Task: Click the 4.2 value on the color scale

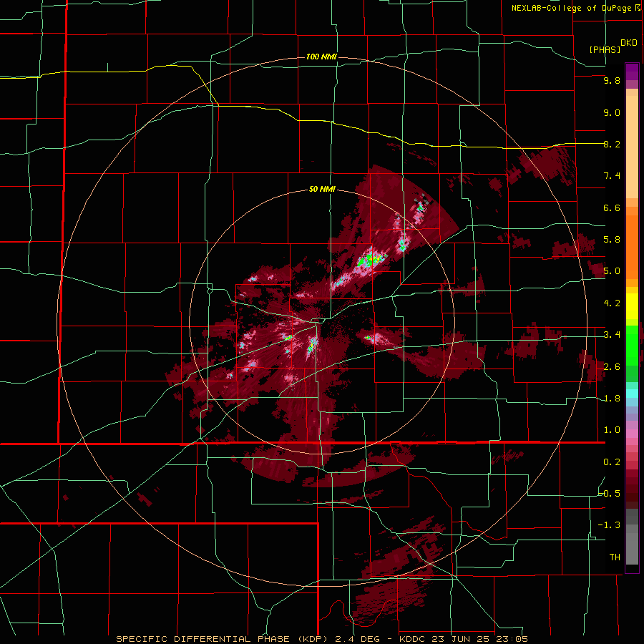Action: click(612, 303)
